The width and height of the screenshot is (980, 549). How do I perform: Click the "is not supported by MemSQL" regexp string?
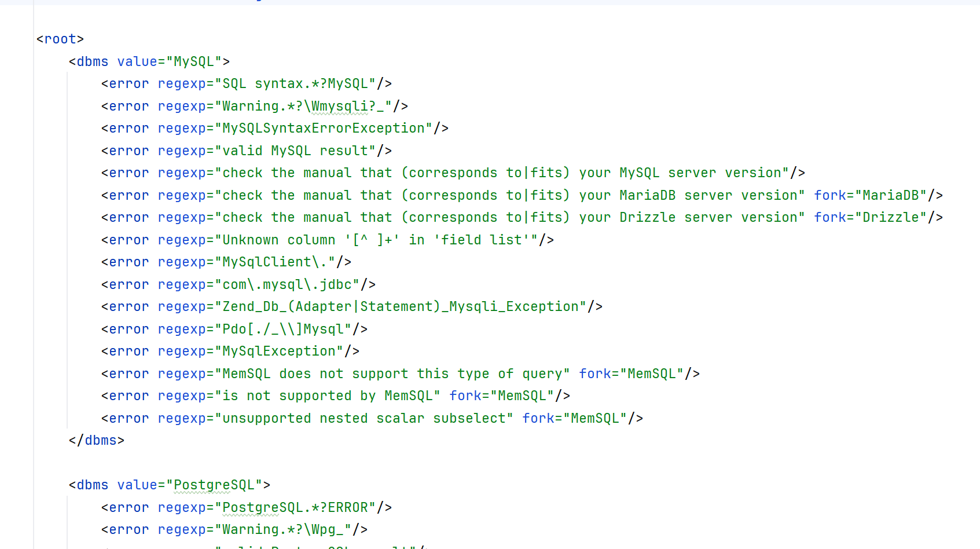[x=328, y=396]
